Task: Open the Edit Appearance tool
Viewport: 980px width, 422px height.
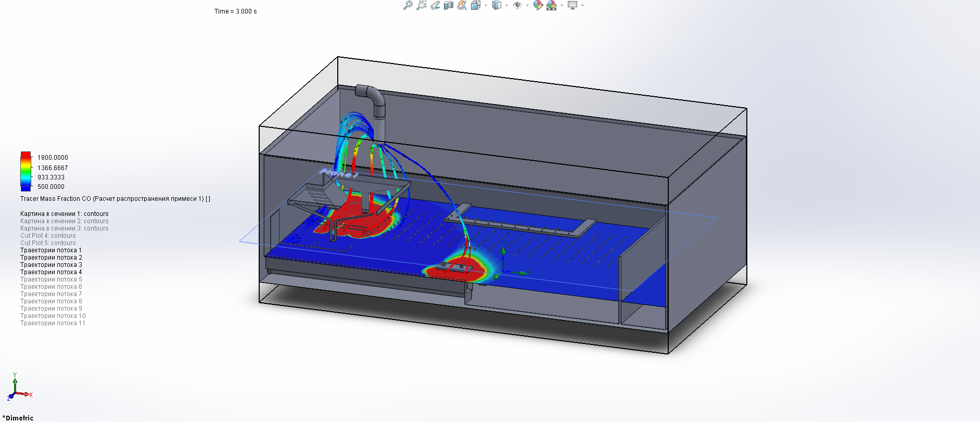Action: point(538,5)
